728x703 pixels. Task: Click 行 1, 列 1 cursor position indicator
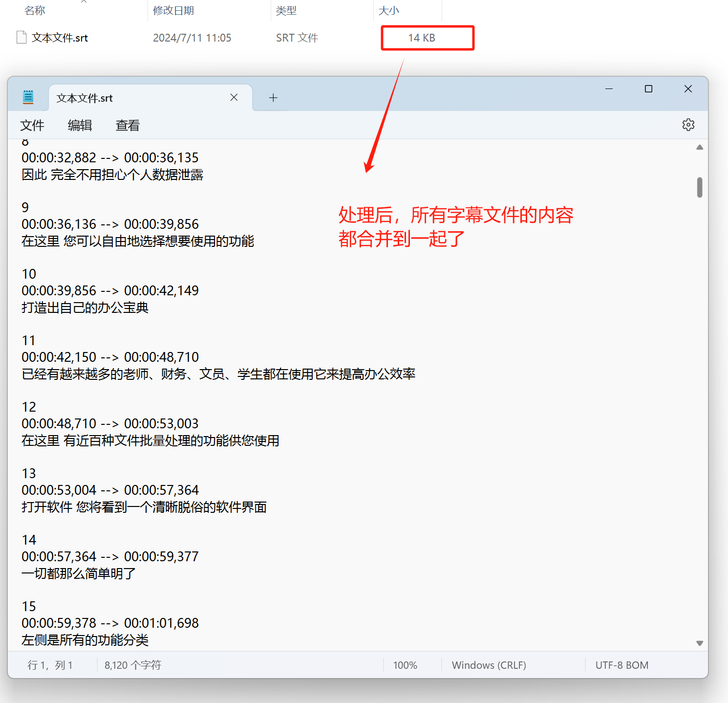click(50, 665)
